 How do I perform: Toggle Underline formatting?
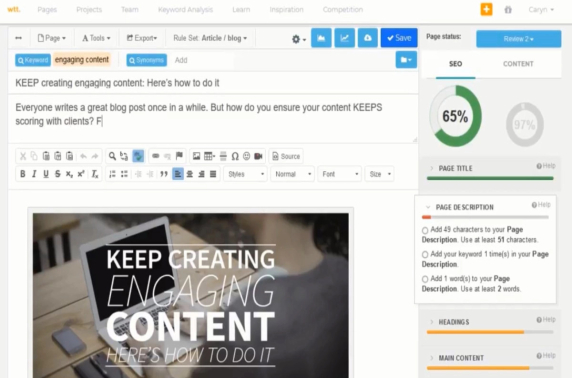tap(46, 174)
